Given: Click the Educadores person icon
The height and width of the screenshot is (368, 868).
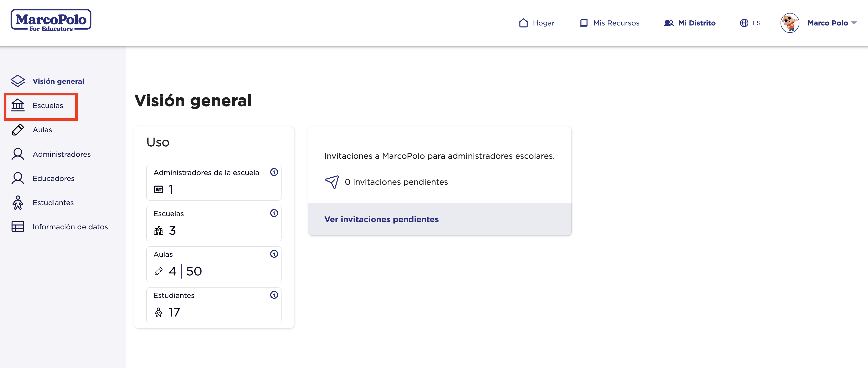Looking at the screenshot, I should pos(18,178).
